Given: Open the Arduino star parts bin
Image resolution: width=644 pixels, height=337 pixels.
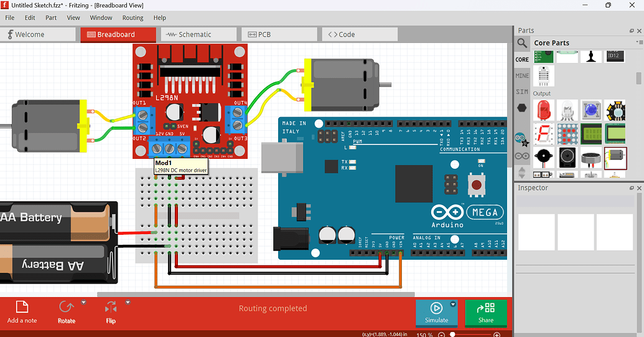Looking at the screenshot, I should click(x=522, y=140).
